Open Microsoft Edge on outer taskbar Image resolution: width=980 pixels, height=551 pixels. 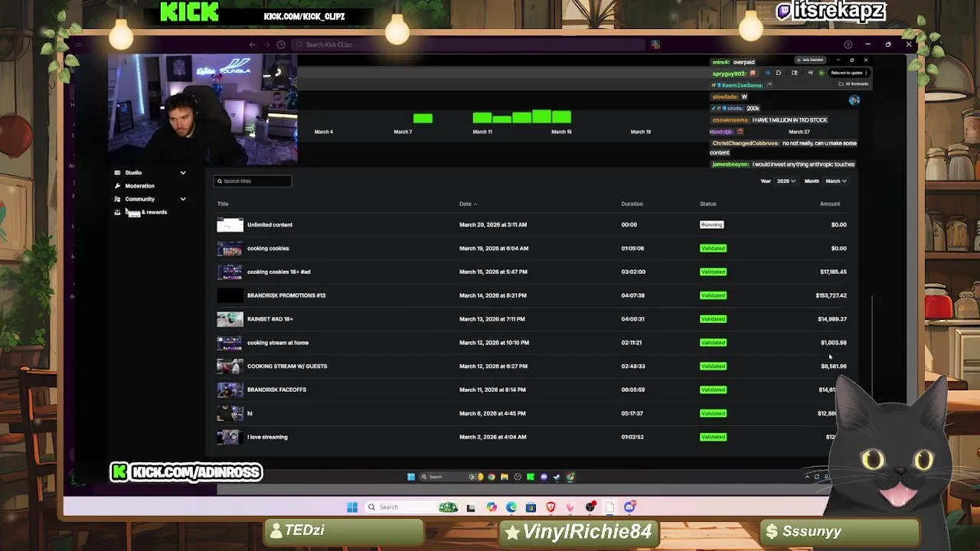511,507
